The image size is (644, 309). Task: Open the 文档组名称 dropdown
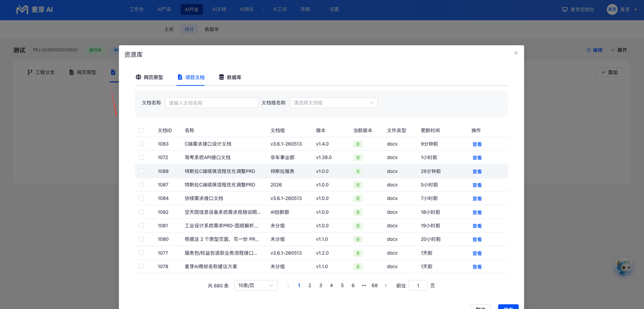334,103
